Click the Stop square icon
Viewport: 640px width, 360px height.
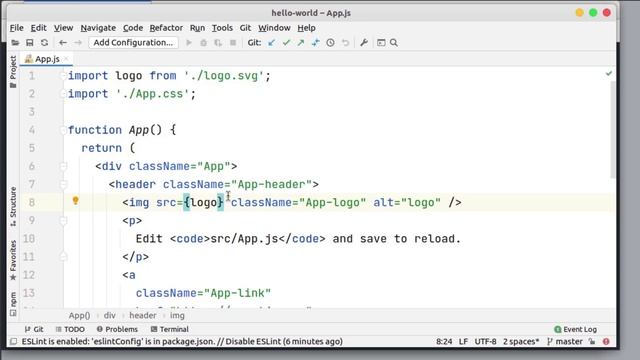pyautogui.click(x=233, y=42)
